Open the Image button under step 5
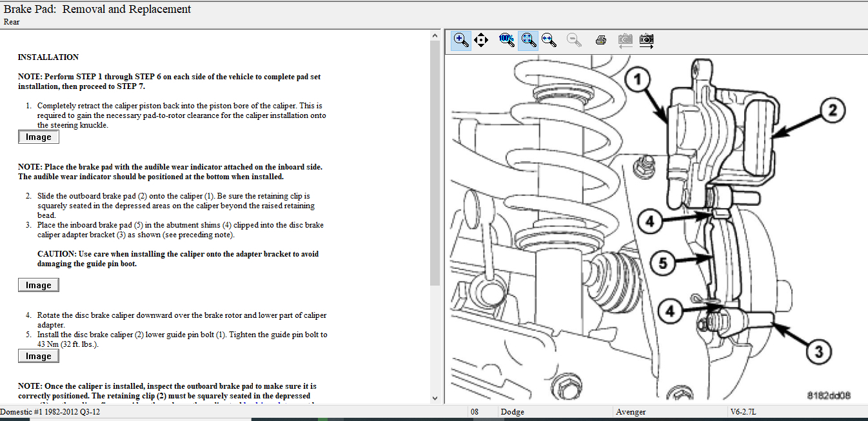The image size is (868, 421). tap(39, 357)
